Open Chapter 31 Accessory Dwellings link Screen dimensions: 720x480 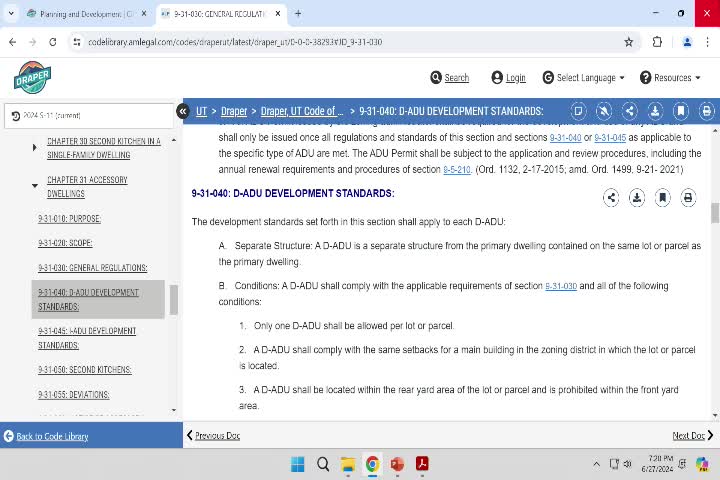pos(87,186)
